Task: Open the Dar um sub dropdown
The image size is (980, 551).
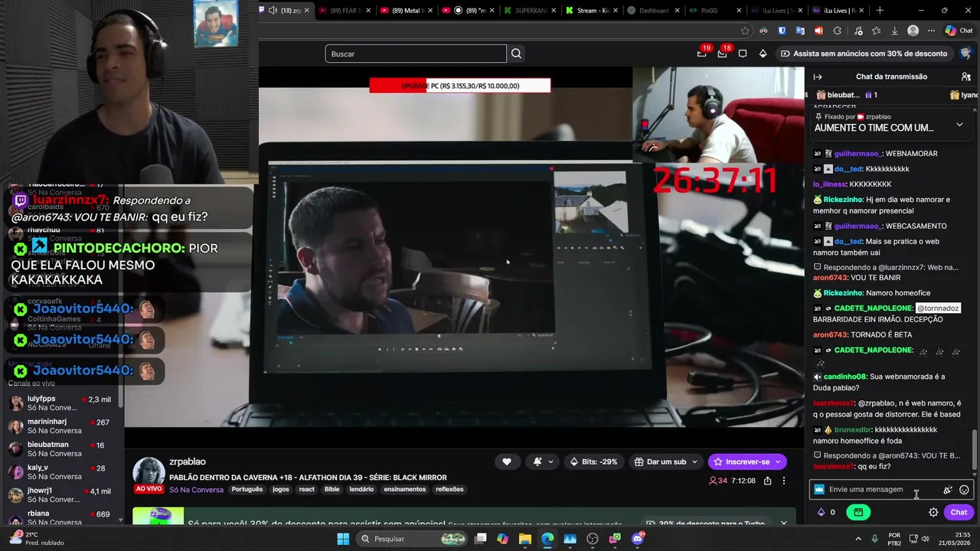Action: click(666, 461)
